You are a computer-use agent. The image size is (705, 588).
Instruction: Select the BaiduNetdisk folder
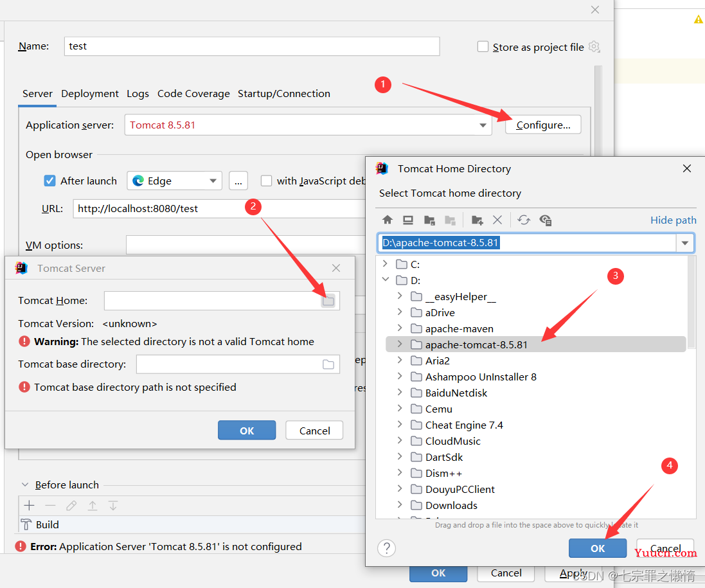pos(456,393)
